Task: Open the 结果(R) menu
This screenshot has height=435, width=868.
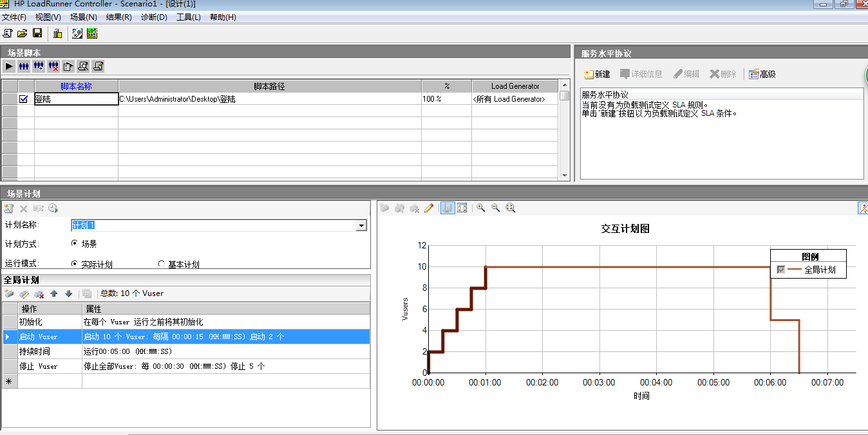Action: [x=119, y=17]
